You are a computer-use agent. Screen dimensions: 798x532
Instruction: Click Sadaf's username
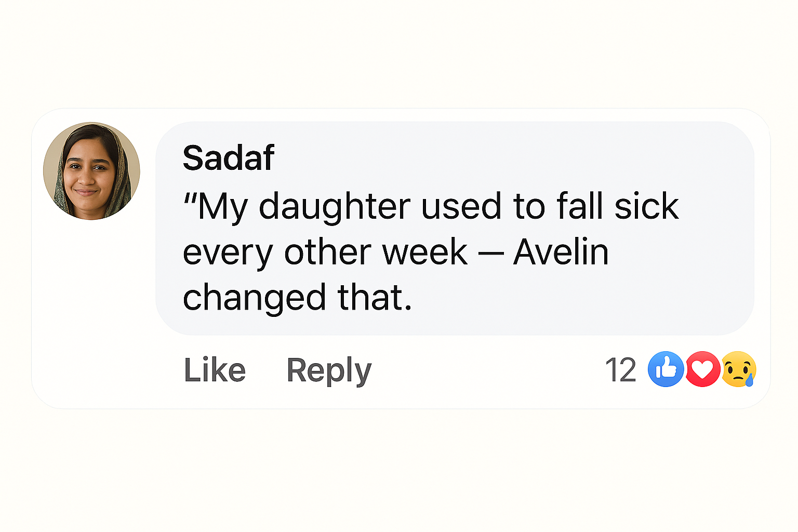tap(229, 157)
